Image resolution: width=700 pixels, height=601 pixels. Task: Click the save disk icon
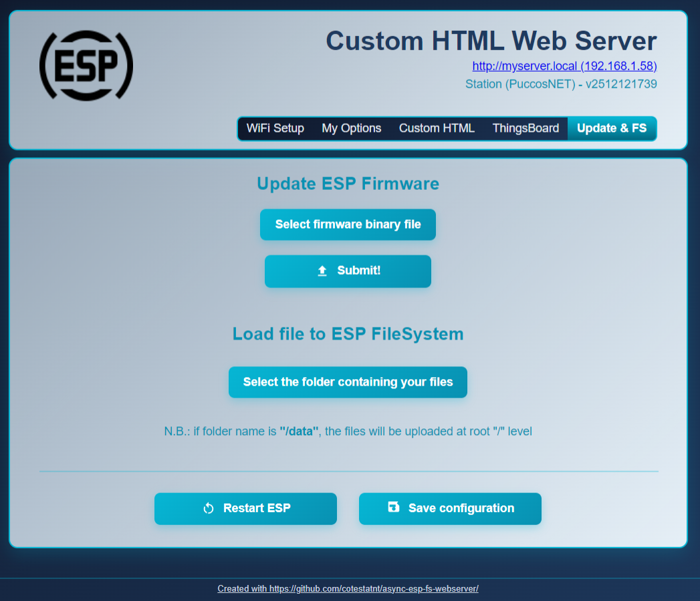393,507
